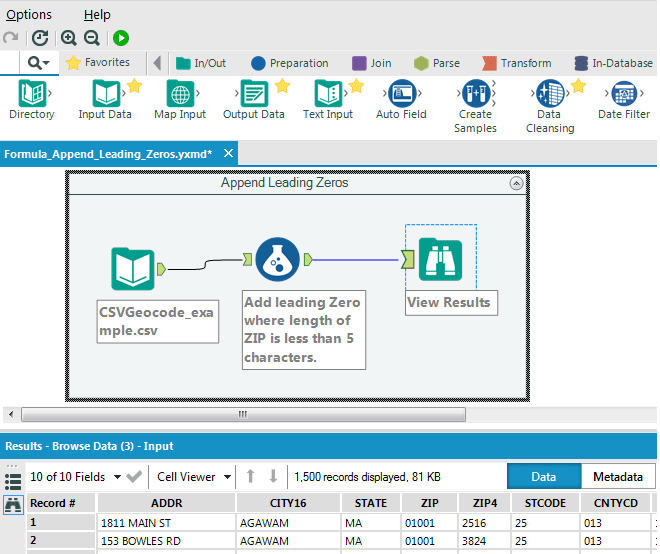Zoom in on the canvas
660x554 pixels.
point(69,38)
